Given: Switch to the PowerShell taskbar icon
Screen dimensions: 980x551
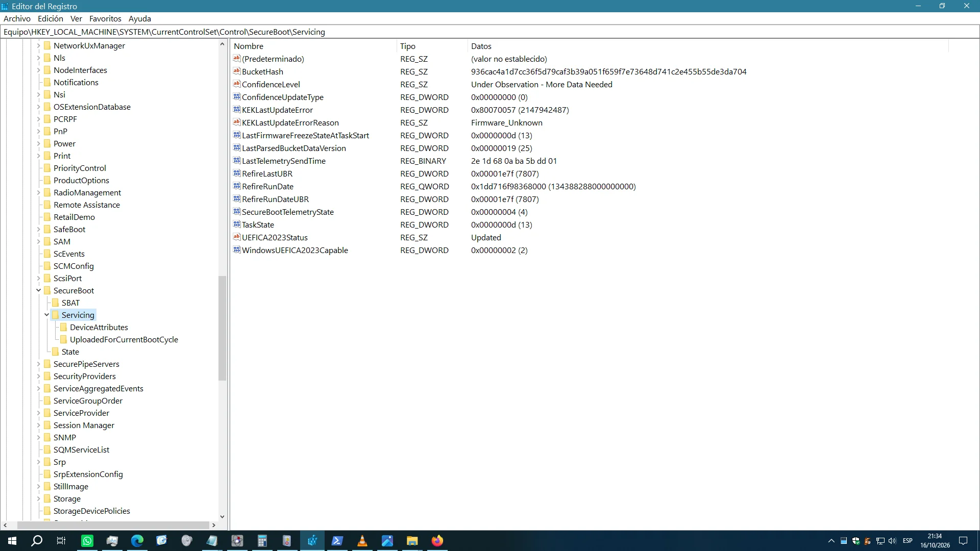Looking at the screenshot, I should (337, 541).
